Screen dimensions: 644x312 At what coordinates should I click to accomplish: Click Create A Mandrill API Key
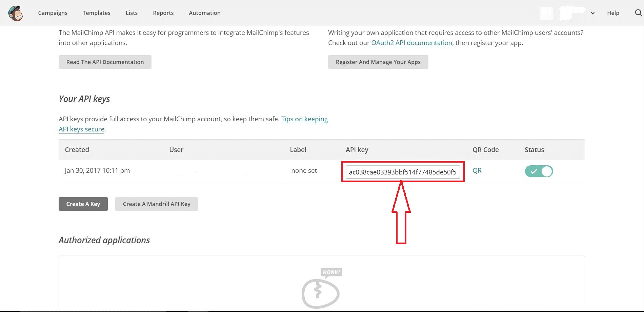pos(157,204)
